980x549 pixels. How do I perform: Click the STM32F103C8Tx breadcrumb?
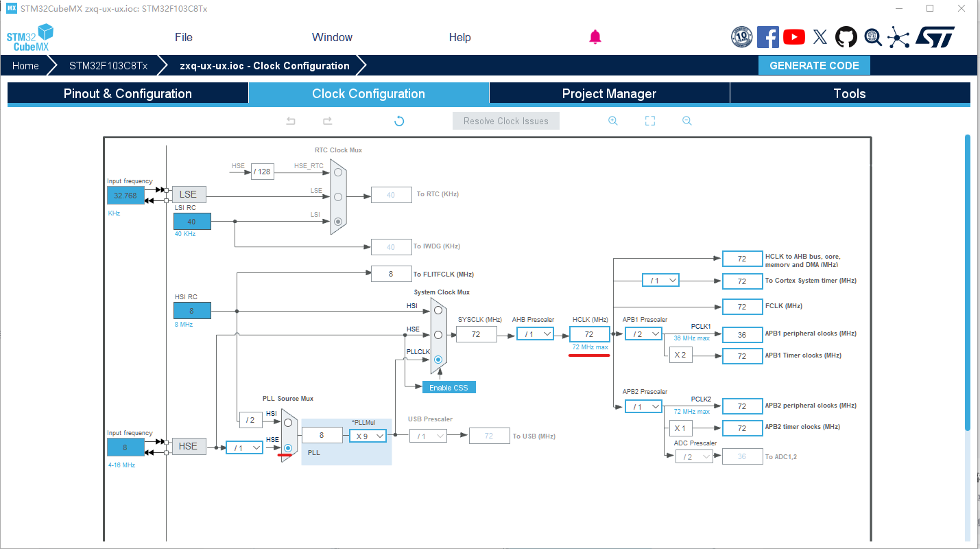(x=108, y=66)
